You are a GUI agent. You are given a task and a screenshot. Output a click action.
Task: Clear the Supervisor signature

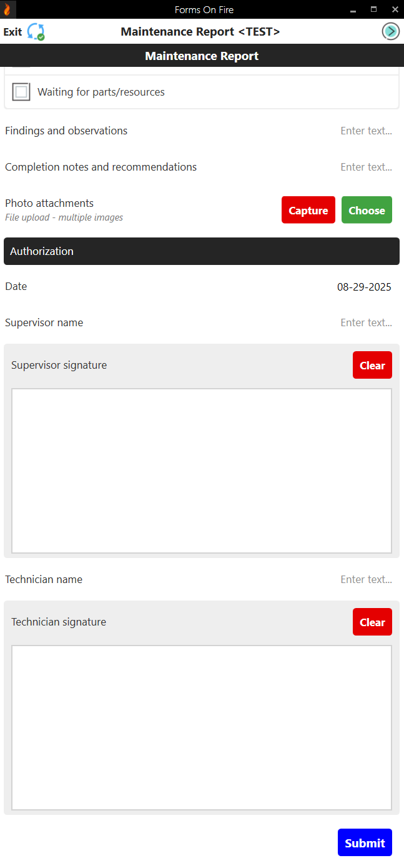[x=372, y=365]
